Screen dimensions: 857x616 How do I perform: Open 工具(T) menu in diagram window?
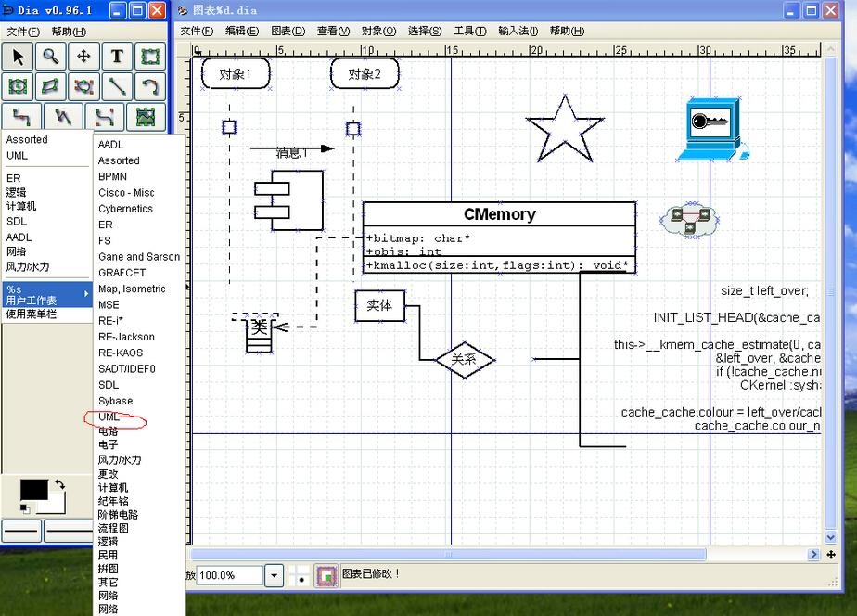coord(470,32)
